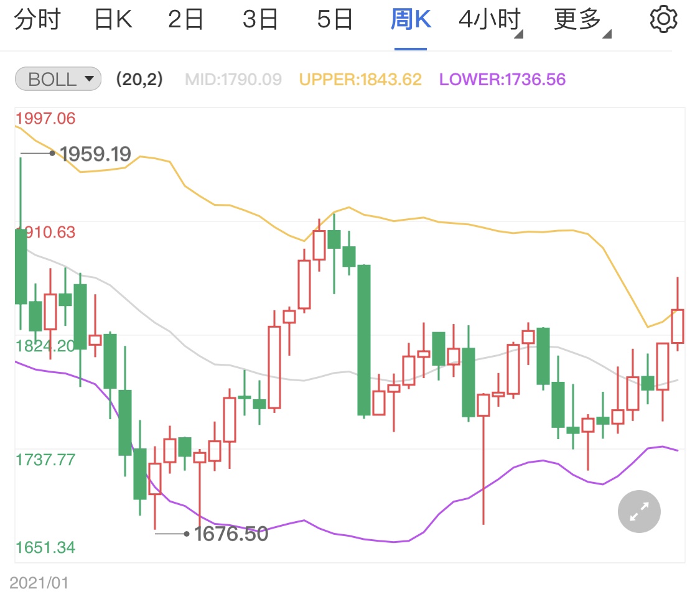This screenshot has width=700, height=602.
Task: Click the 1676.50 low price label
Action: (x=231, y=534)
